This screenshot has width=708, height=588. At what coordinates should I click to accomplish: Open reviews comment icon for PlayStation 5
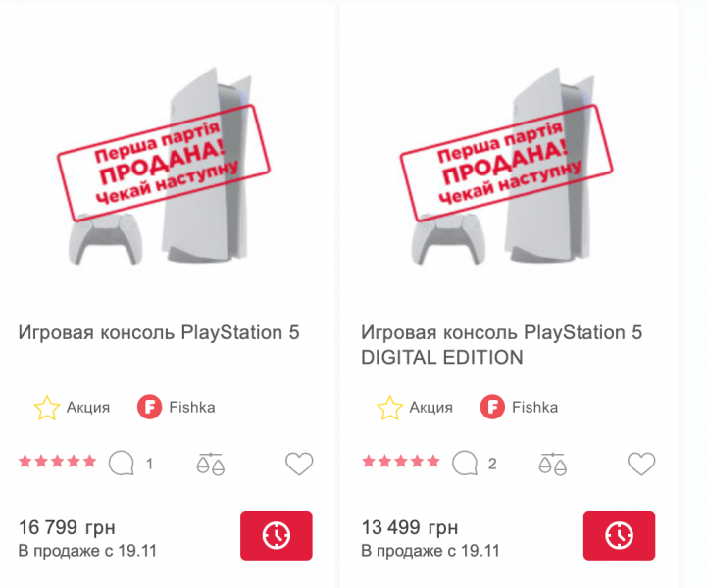coord(121,463)
